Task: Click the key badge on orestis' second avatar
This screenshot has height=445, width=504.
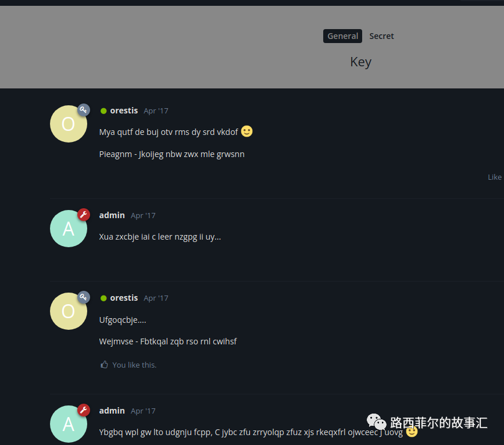Action: click(84, 297)
